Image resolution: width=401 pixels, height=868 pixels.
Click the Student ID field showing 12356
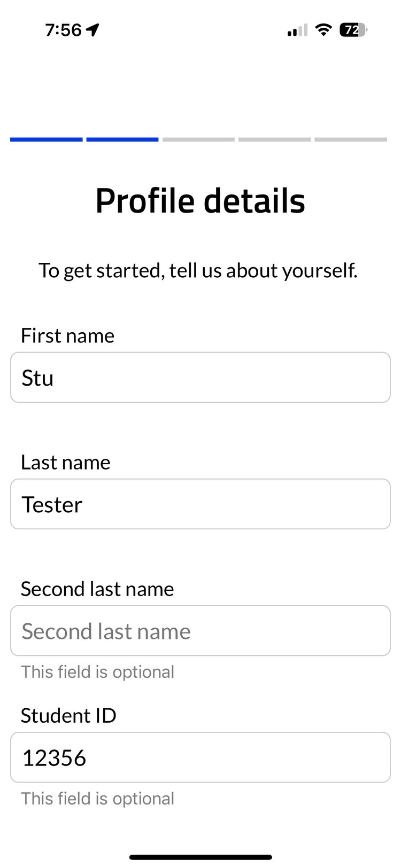(200, 757)
